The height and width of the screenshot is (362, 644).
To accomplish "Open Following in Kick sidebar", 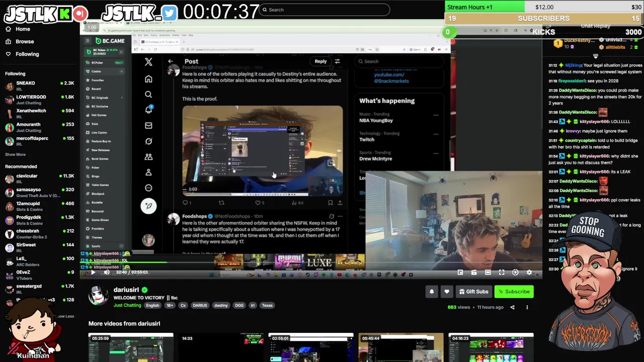I will pyautogui.click(x=22, y=54).
